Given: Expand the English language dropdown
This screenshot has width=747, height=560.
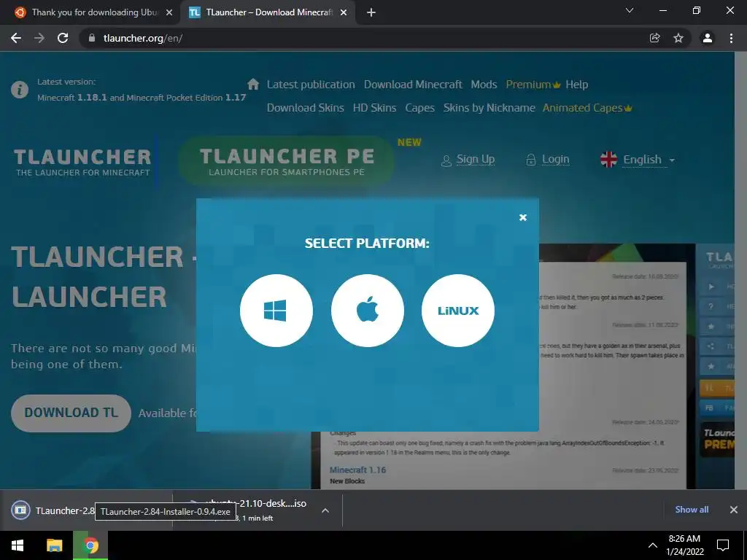Looking at the screenshot, I should [x=638, y=160].
